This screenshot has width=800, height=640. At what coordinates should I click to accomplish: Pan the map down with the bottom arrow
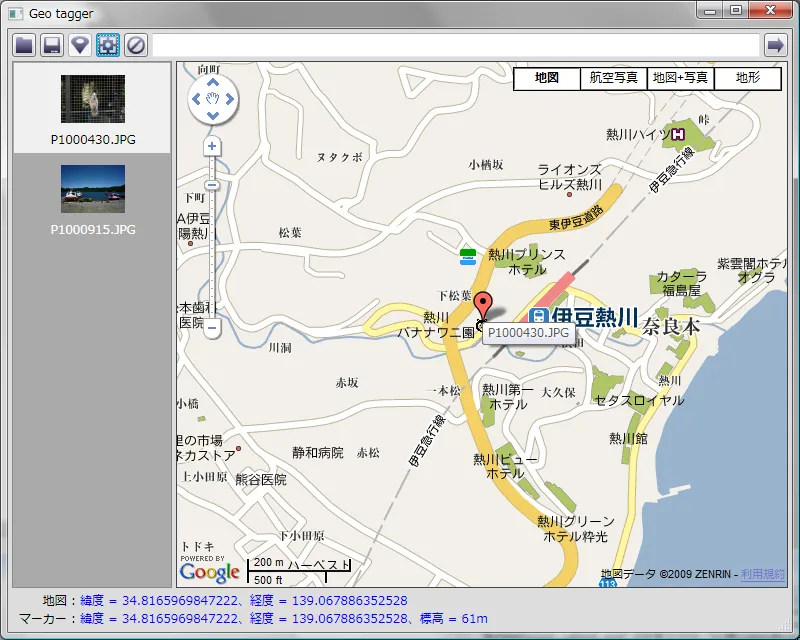(x=213, y=115)
